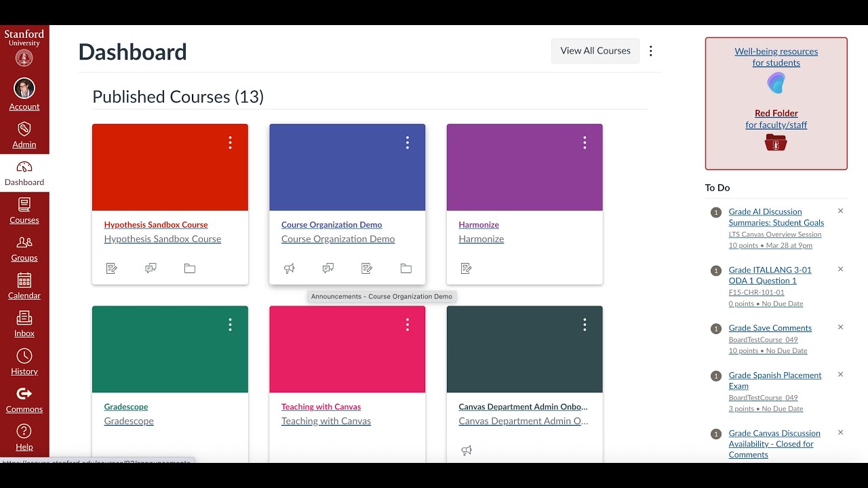Open Grade ITALLANG 3-01 ODA 1 Question 1
868x488 pixels.
[x=770, y=275]
